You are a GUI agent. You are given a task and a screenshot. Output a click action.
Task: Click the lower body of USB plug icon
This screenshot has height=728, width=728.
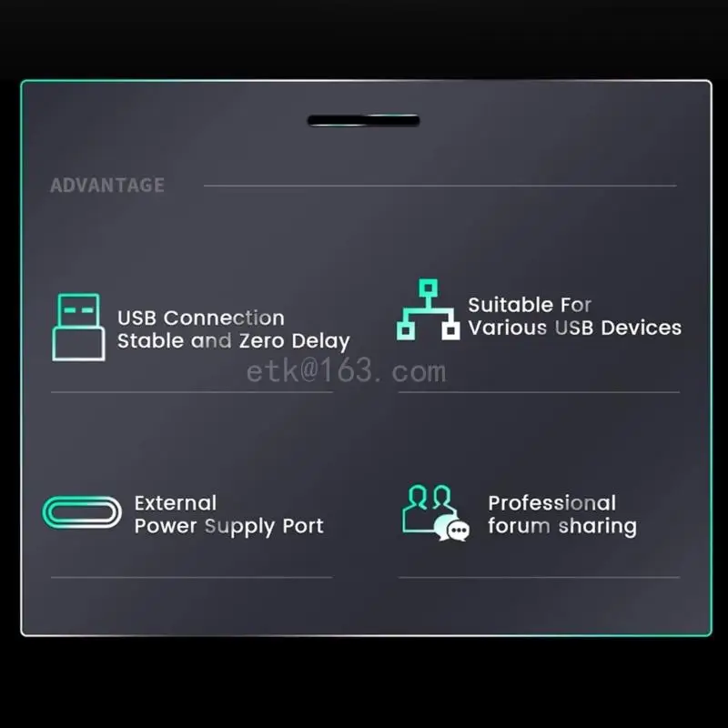[78, 344]
